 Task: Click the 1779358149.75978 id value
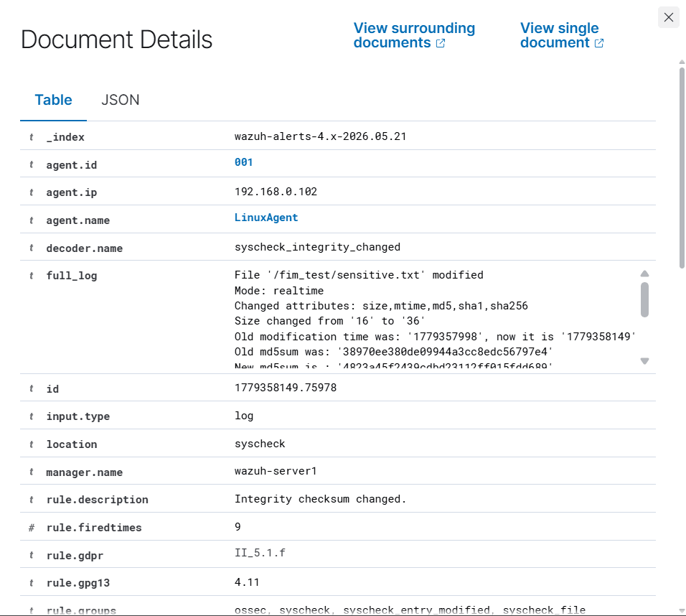point(286,388)
